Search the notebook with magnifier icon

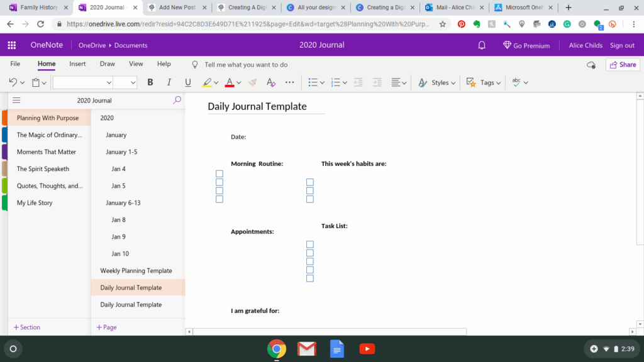point(177,100)
